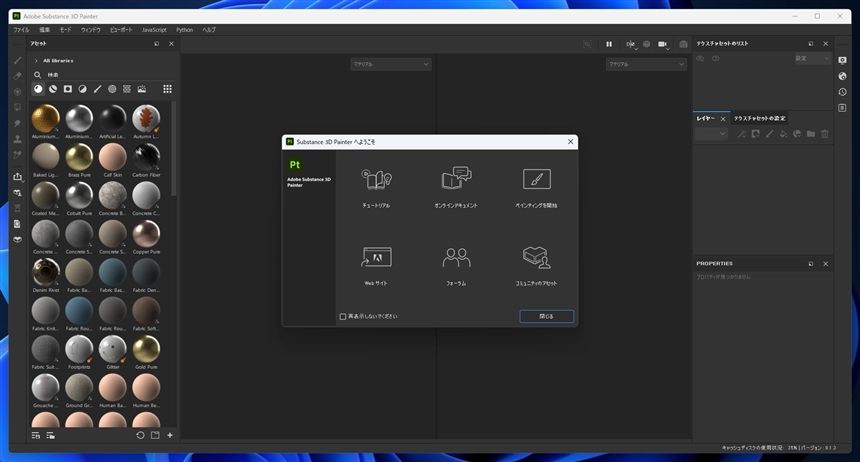
Task: Open the asset folder icon at panel bottom
Action: click(x=155, y=435)
